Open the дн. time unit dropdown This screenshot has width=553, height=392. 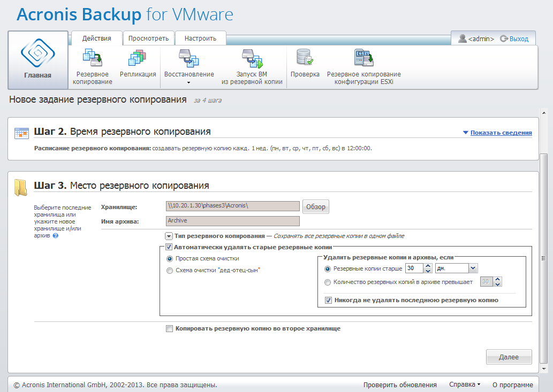coord(473,268)
